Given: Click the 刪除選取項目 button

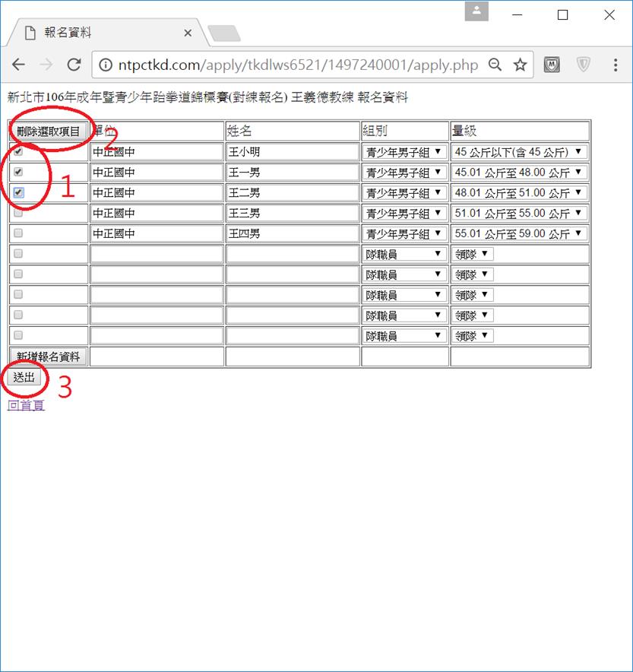Looking at the screenshot, I should pos(49,132).
